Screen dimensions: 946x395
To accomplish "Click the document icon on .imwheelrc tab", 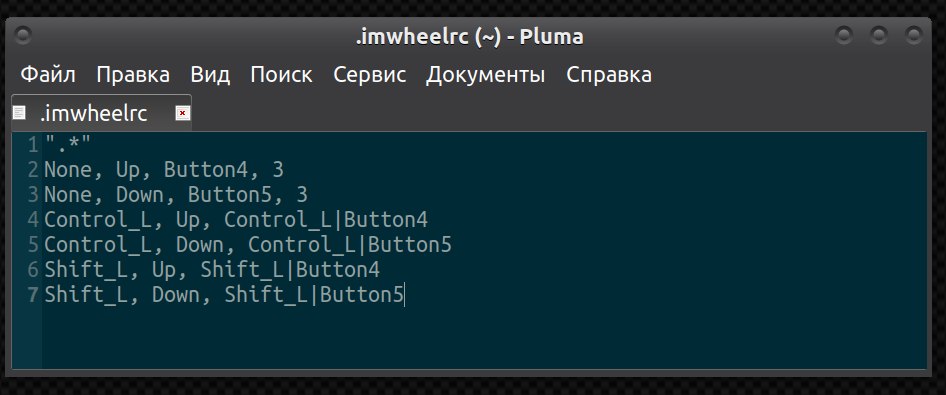I will [19, 113].
